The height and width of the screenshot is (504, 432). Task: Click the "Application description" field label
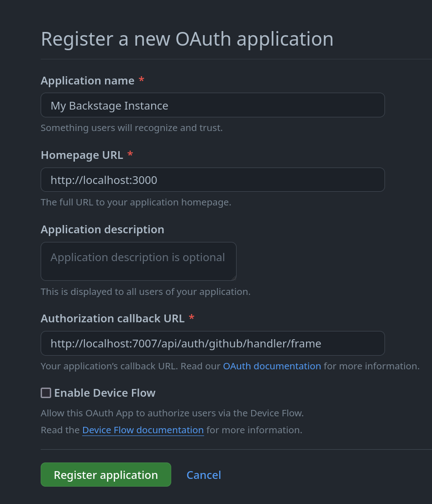(x=102, y=230)
